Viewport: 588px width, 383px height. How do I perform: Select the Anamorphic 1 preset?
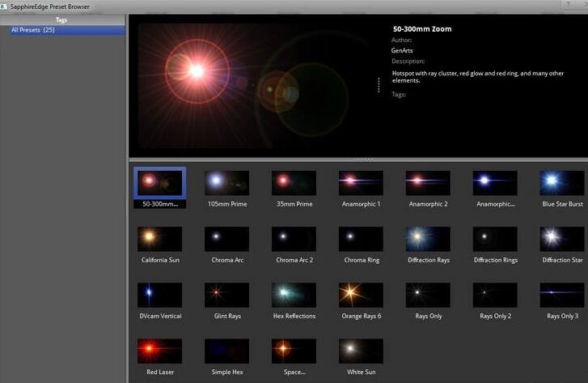pos(361,183)
